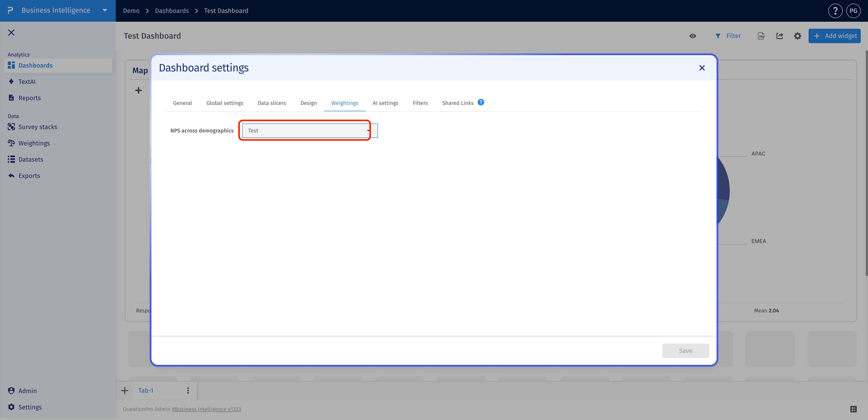Collapse the sidebar with the X icon
The image size is (868, 420).
(11, 32)
